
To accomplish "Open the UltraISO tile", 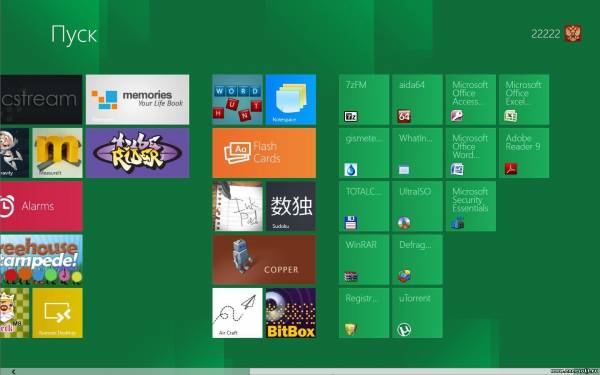I will (417, 206).
